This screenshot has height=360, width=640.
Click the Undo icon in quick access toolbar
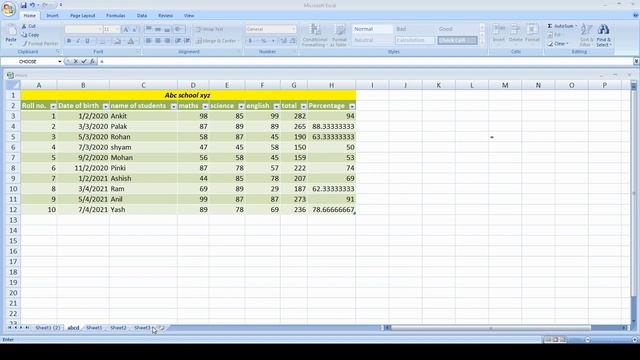pos(33,5)
